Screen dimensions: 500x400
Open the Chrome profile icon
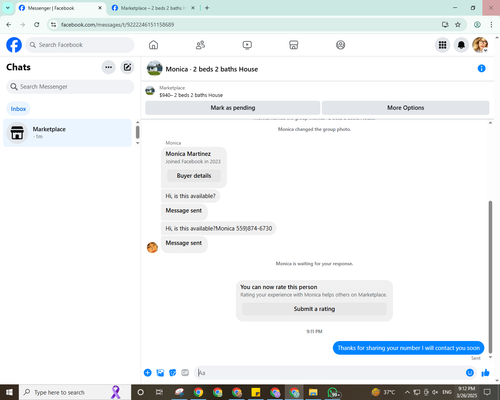click(x=477, y=25)
